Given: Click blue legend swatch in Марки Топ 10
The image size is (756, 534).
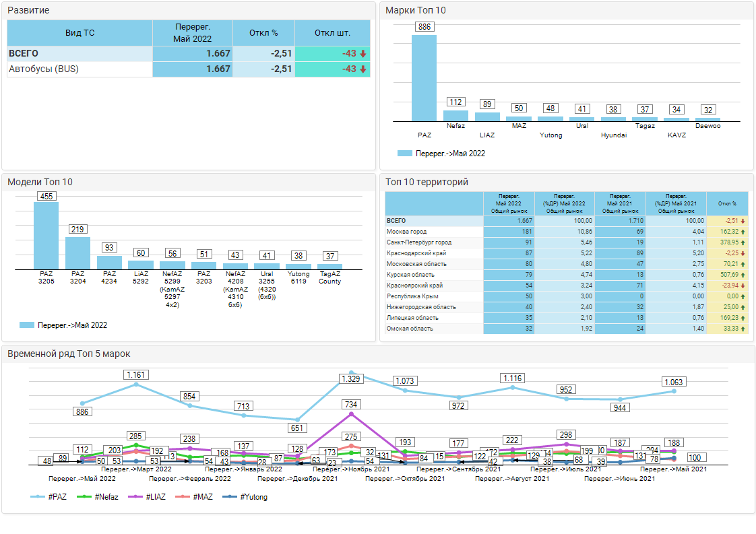Looking at the screenshot, I should click(x=404, y=154).
